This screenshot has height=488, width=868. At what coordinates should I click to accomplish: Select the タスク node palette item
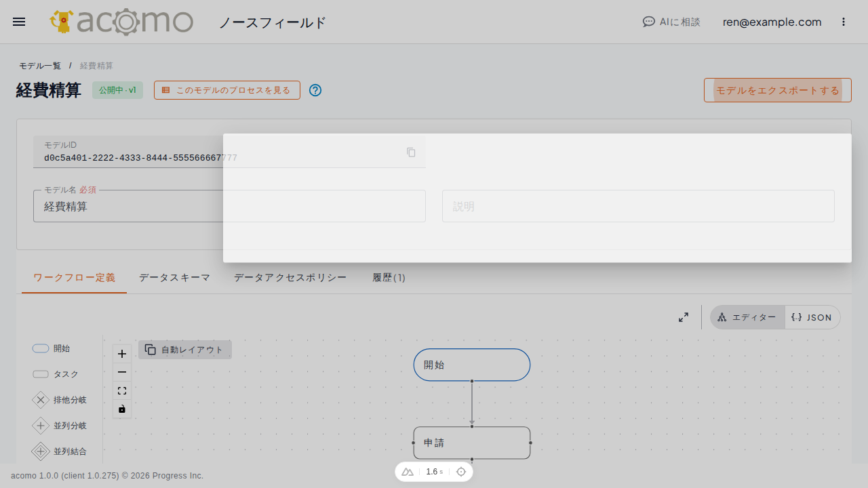coord(56,374)
